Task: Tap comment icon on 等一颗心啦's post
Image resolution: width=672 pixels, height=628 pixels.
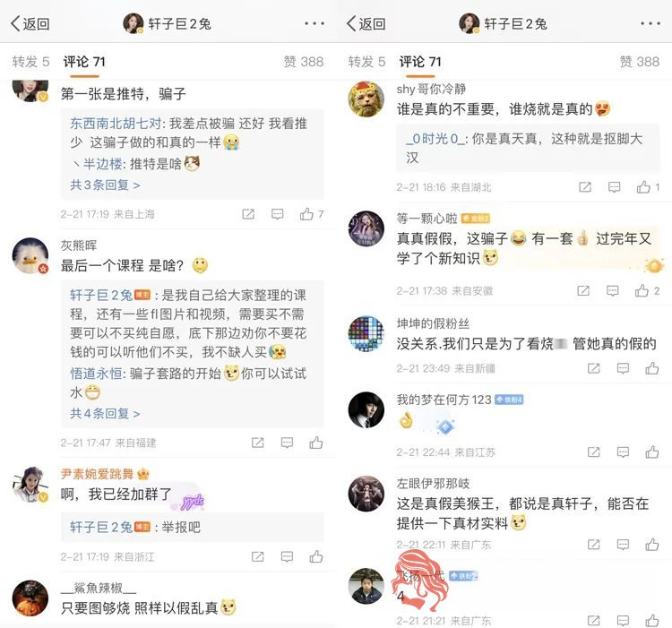Action: click(613, 291)
